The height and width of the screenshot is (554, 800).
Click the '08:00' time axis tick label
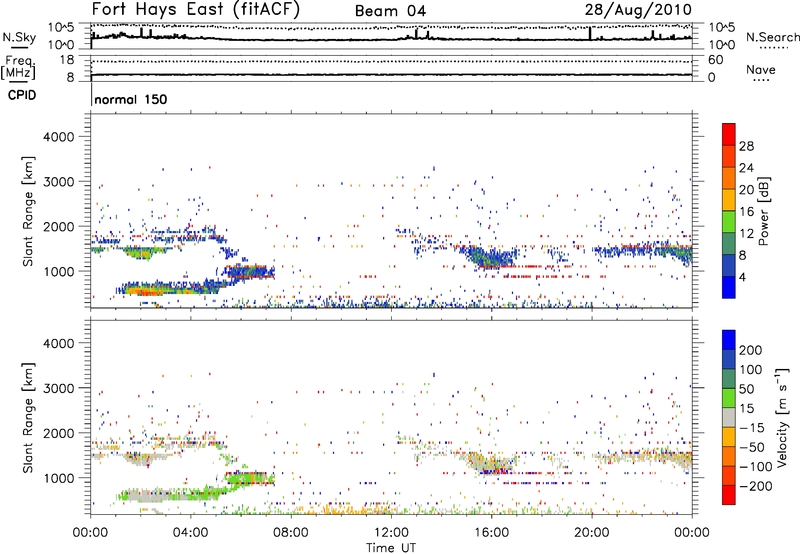coord(291,533)
